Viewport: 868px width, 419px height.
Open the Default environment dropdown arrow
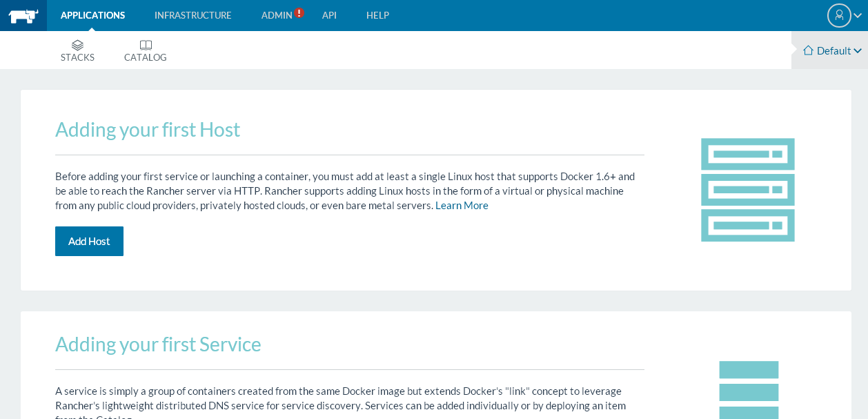[x=858, y=50]
